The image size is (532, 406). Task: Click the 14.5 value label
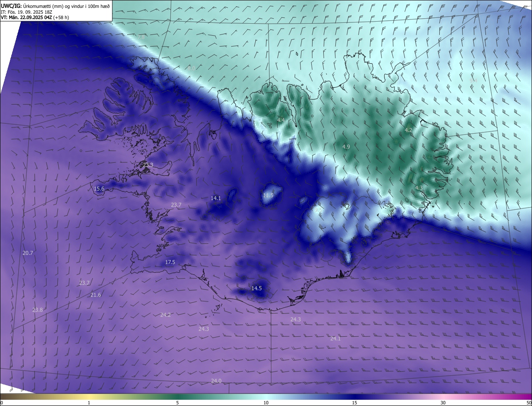tap(256, 288)
